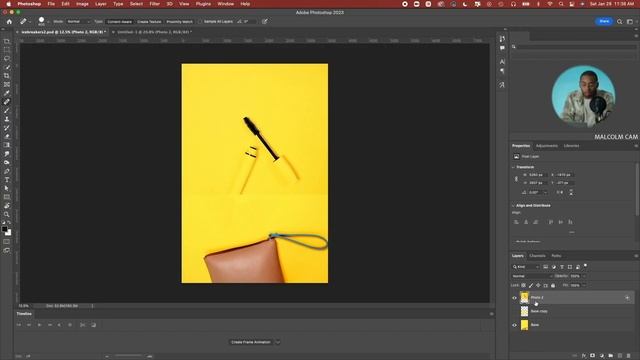This screenshot has height=360, width=640.
Task: Toggle lock transparent pixels
Action: click(523, 285)
